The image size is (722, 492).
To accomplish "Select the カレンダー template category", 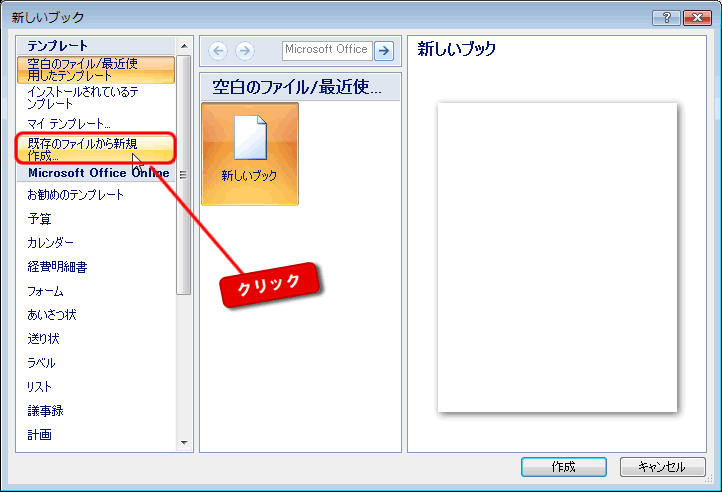I will pos(50,243).
